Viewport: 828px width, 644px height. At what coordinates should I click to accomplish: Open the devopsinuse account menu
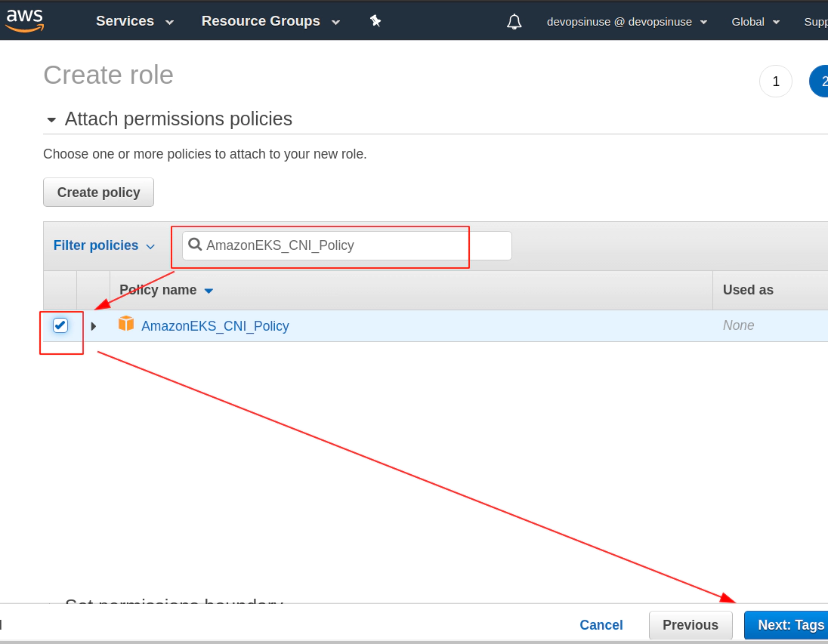click(x=627, y=22)
